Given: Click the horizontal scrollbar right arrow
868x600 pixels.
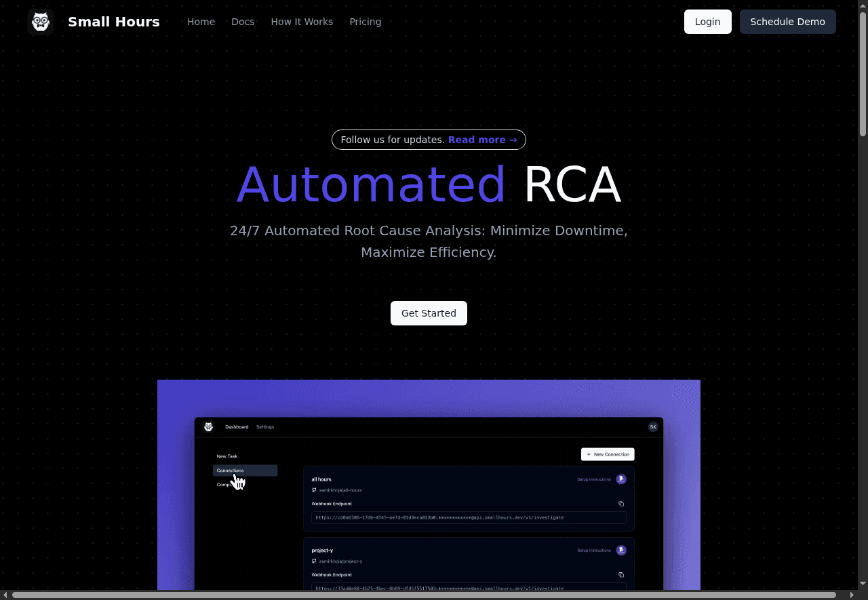Looking at the screenshot, I should 852,595.
